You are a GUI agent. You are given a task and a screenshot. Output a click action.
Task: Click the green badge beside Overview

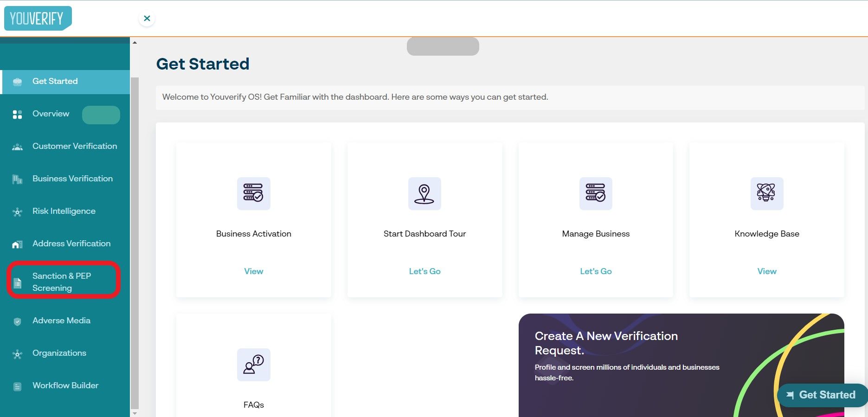(101, 115)
